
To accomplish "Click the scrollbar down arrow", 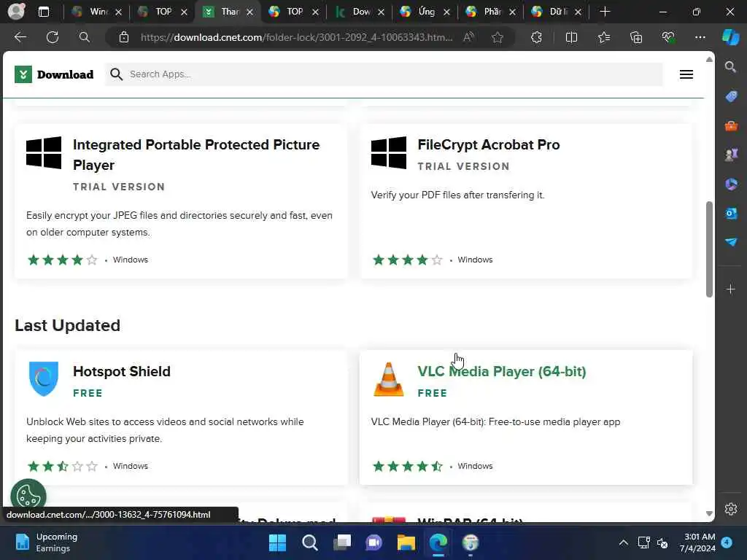I will point(709,514).
